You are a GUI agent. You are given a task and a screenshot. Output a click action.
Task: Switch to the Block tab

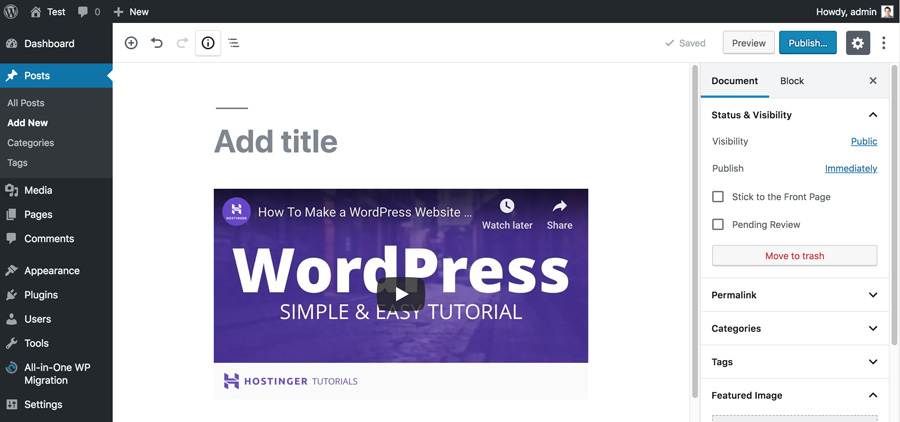click(x=792, y=81)
